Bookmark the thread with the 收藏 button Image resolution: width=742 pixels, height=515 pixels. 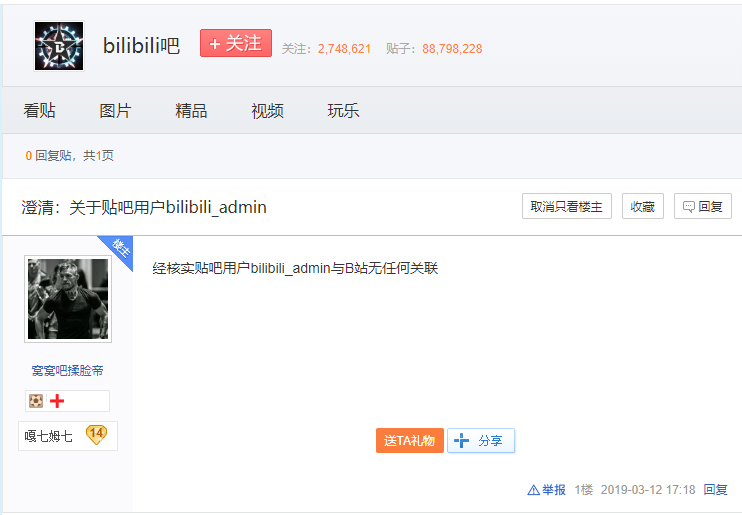(x=642, y=206)
